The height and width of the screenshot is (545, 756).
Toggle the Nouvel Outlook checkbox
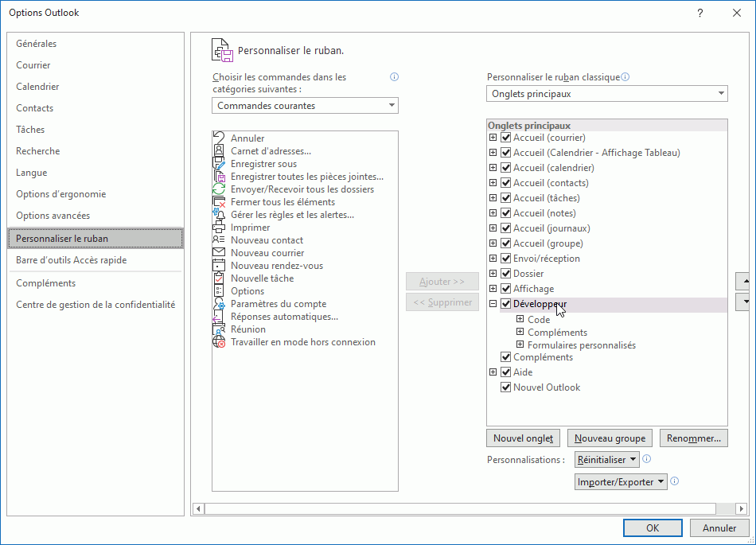506,387
